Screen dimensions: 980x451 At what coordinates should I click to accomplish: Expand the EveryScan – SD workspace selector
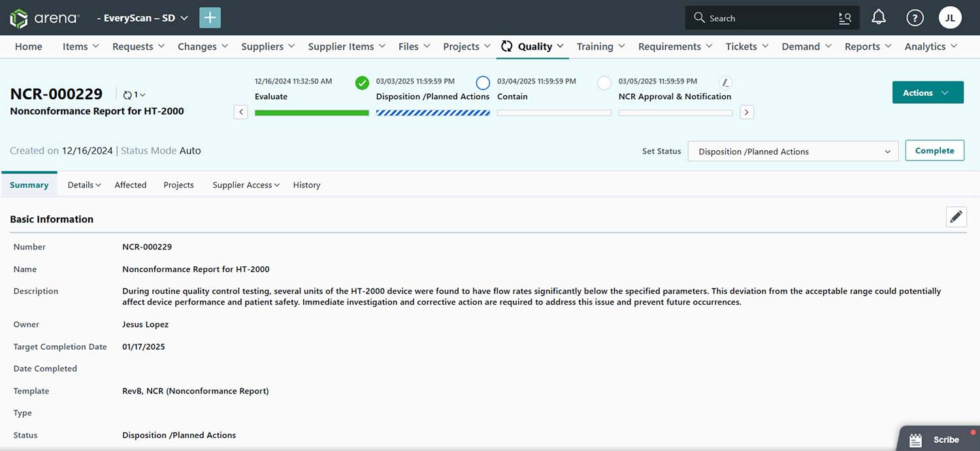tap(142, 18)
